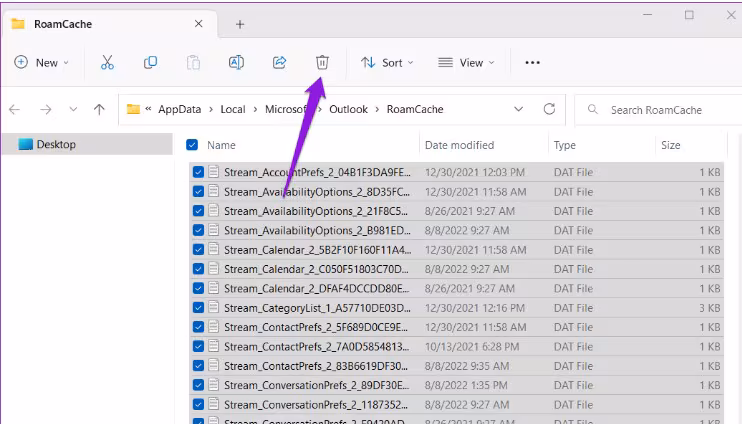Image resolution: width=742 pixels, height=424 pixels.
Task: Expand chevron after Local in path
Action: (x=255, y=109)
